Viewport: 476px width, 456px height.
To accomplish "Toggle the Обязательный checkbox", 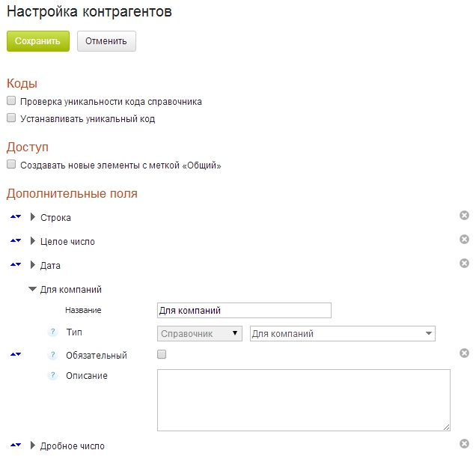I will coord(162,355).
